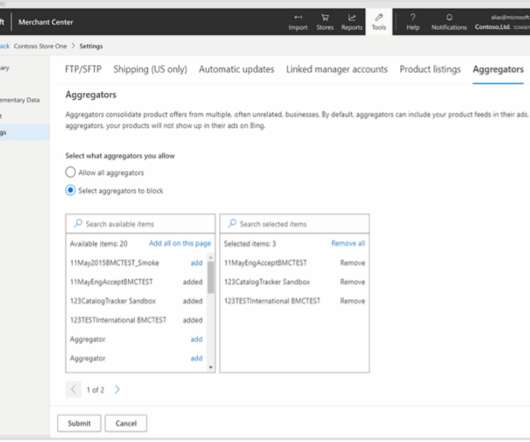Click Settings breadcrumb
Viewport: 530px width, 442px height.
coord(91,46)
